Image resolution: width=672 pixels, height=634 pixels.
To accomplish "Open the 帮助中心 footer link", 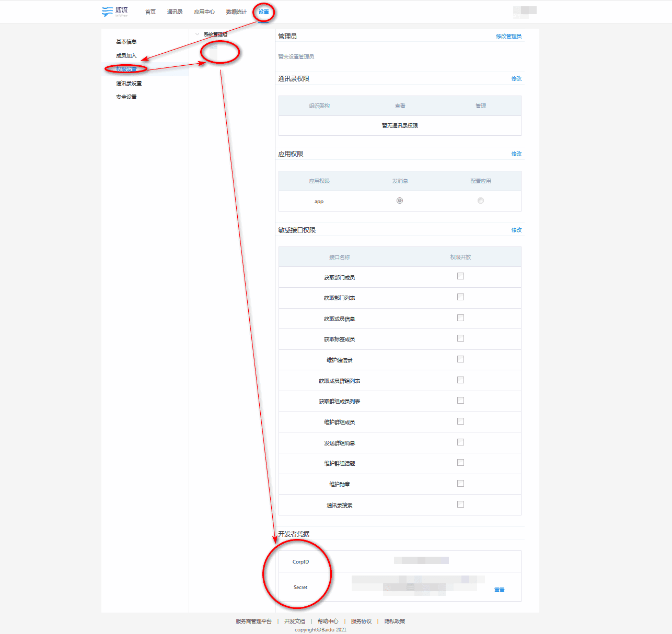I will click(x=328, y=621).
